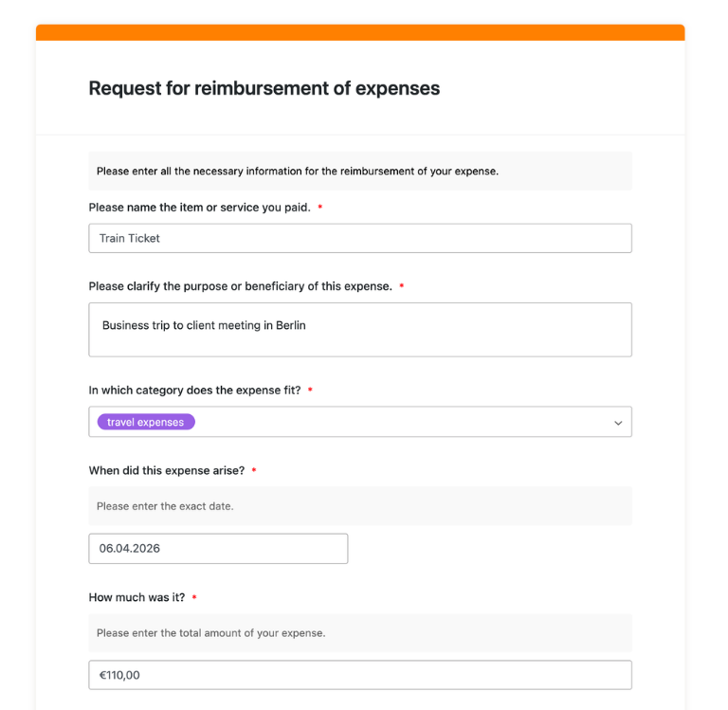Click the 'Please clarify the purpose' label

pos(240,286)
